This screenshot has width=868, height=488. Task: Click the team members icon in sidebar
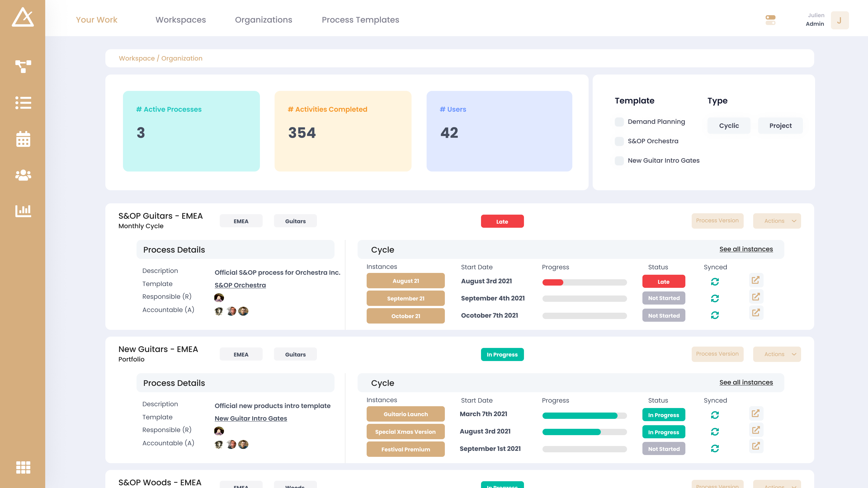click(x=23, y=175)
